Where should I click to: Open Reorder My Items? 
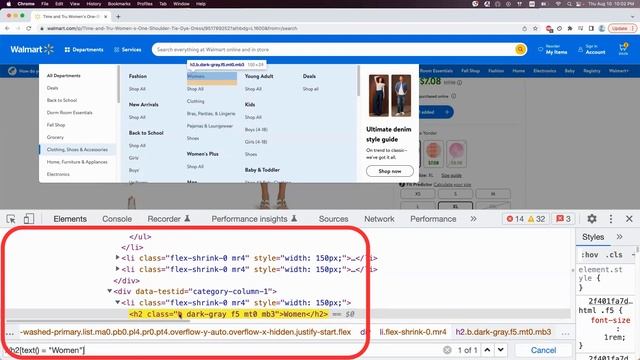point(553,50)
